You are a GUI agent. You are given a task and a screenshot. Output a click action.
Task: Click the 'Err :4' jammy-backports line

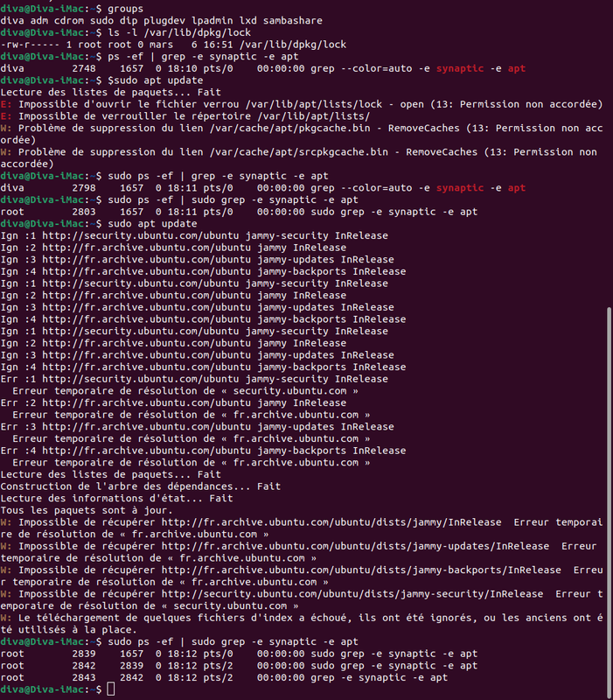[203, 451]
